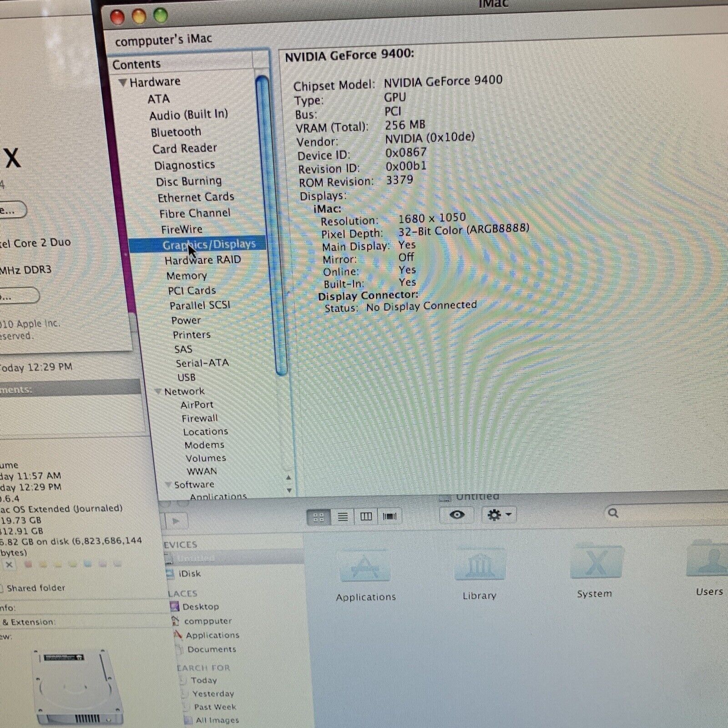Collapse the Network section triangle
Image resolution: width=728 pixels, height=728 pixels.
tap(158, 392)
